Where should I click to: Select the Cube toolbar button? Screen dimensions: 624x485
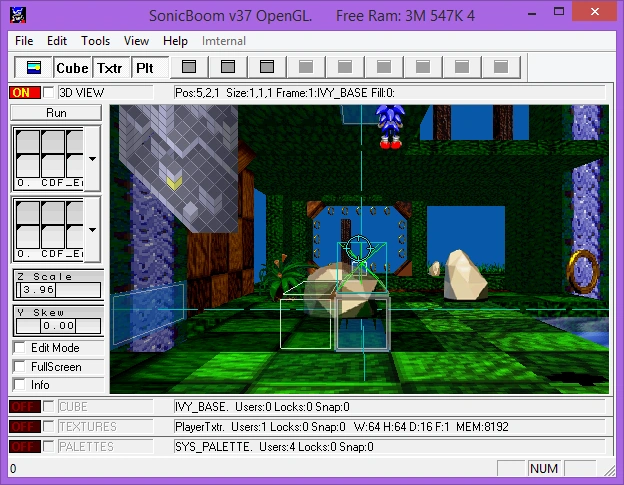pyautogui.click(x=72, y=68)
